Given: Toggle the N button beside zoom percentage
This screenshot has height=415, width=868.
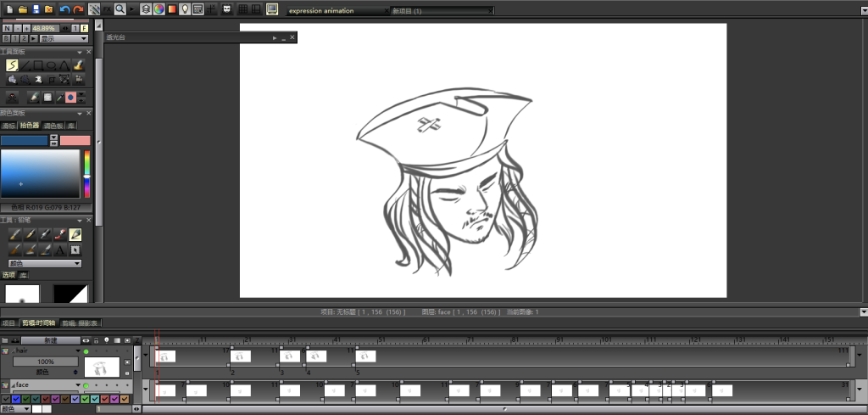Looking at the screenshot, I should click(7, 28).
